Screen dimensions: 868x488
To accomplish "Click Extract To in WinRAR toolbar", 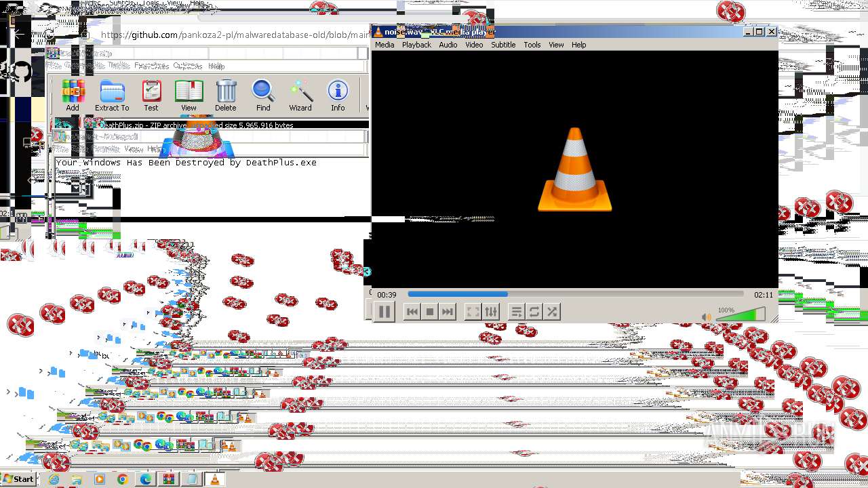I will tap(112, 96).
